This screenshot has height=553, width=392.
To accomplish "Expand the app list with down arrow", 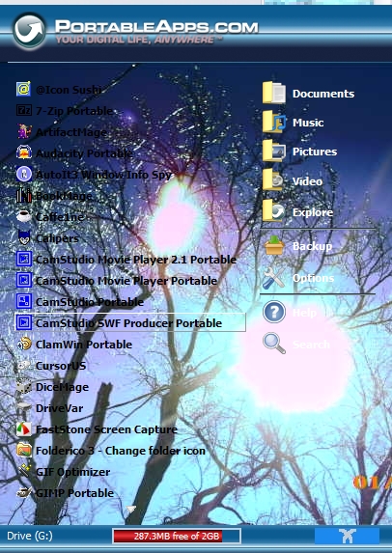I will point(131,509).
